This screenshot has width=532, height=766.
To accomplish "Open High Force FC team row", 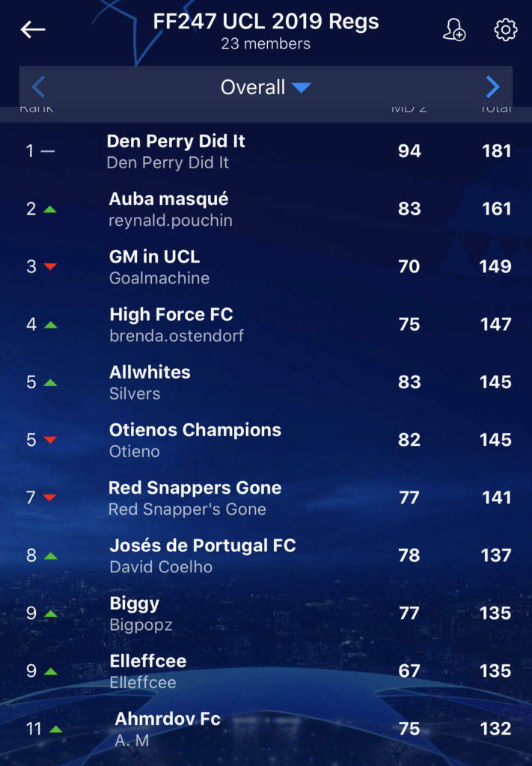I will pyautogui.click(x=266, y=325).
